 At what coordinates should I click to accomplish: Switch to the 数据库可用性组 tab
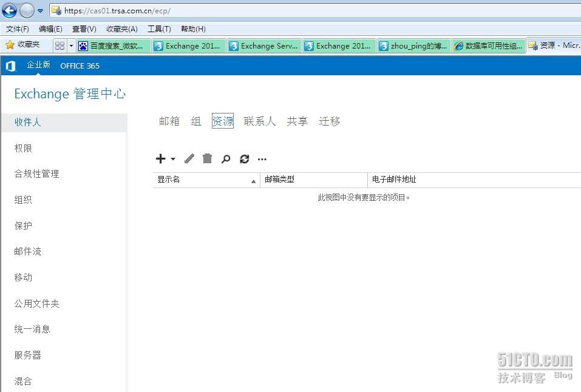click(x=489, y=46)
